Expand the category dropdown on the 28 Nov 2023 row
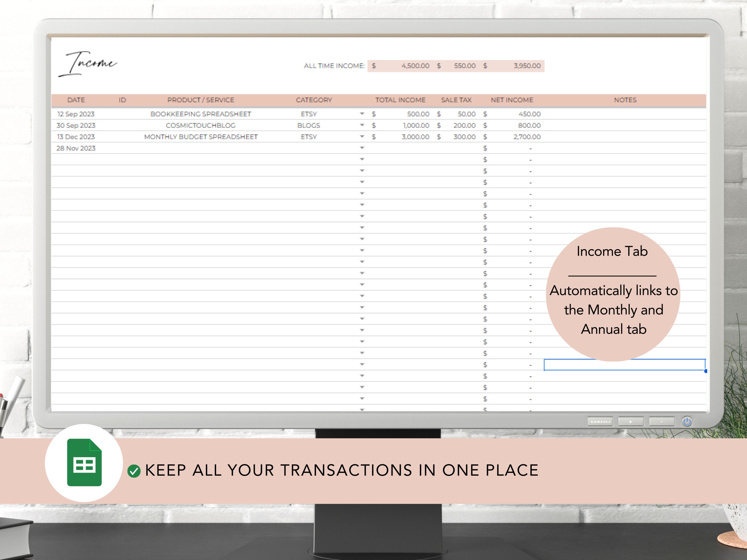Screen dimensions: 747x560 pyautogui.click(x=362, y=148)
